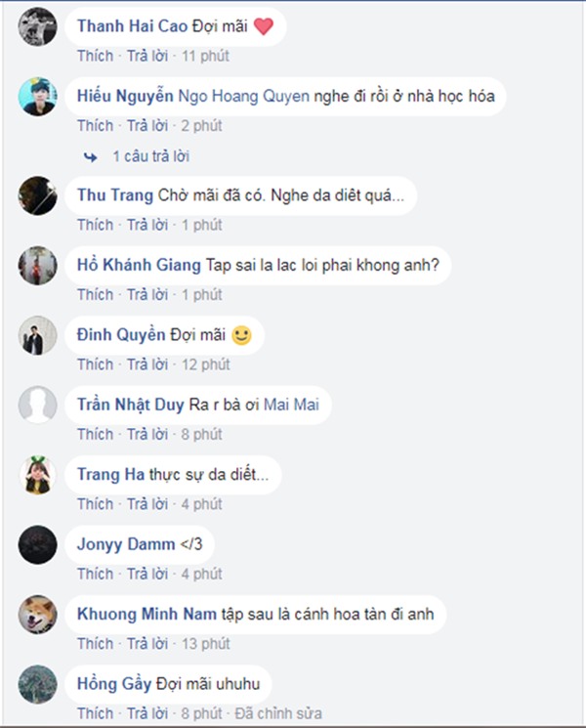Viewport: 586px width, 728px height.
Task: Expand the '1 câu trả lời' replies
Action: click(x=150, y=156)
